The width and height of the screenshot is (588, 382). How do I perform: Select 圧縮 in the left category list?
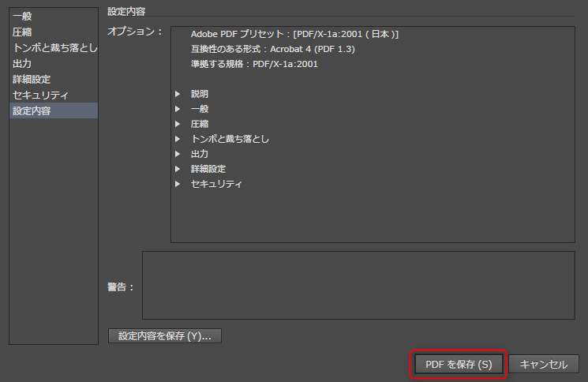23,32
